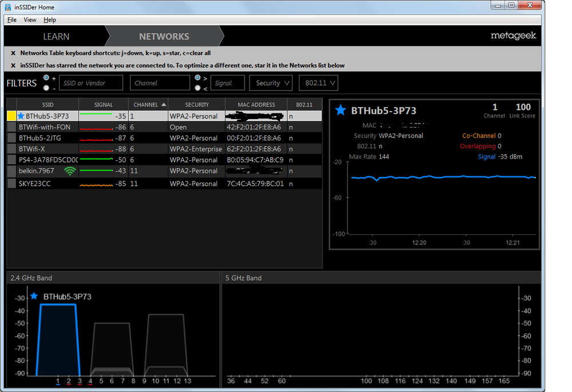Open the 802.11 filter dropdown

tap(318, 83)
